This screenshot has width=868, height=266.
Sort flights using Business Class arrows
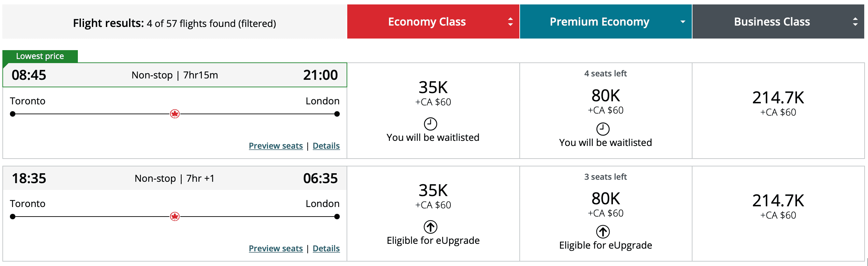pyautogui.click(x=855, y=22)
